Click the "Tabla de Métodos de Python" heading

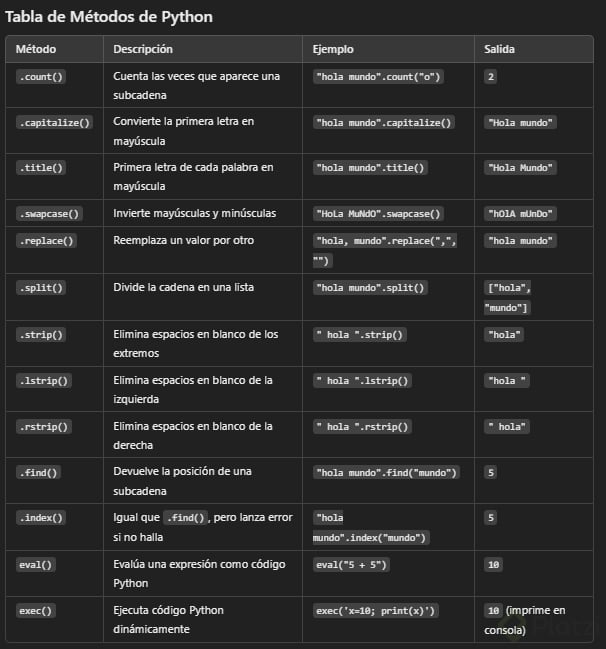click(109, 17)
